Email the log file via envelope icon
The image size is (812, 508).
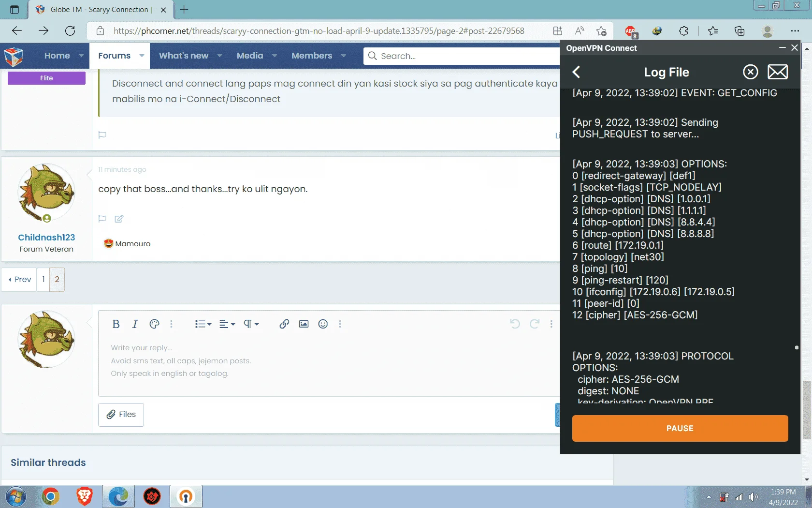778,72
